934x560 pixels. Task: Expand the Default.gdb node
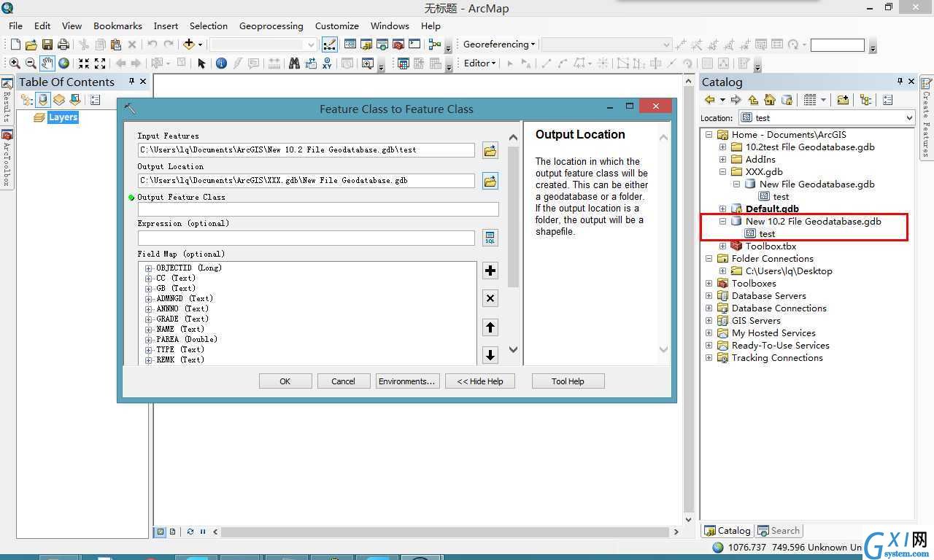point(723,209)
